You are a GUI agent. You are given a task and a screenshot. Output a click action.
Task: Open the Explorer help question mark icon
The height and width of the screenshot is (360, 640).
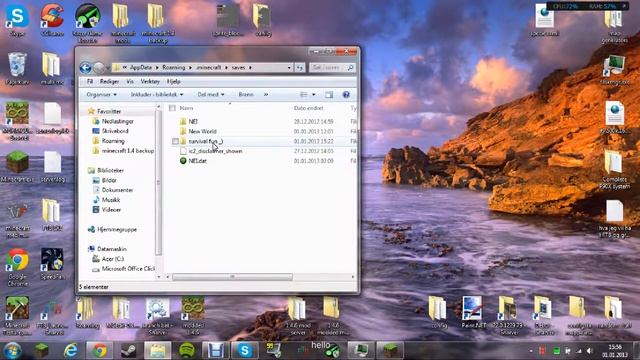pos(346,95)
